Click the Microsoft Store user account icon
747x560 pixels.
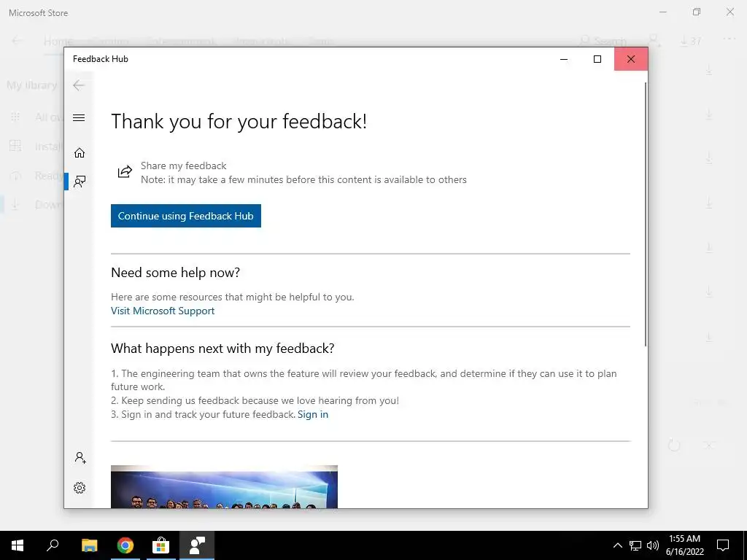[654, 41]
